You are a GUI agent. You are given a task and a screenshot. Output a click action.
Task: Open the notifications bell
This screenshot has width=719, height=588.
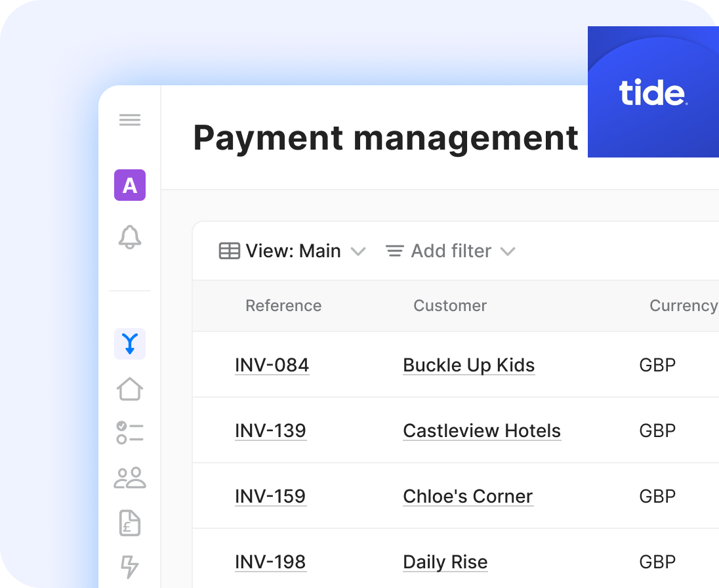point(130,237)
